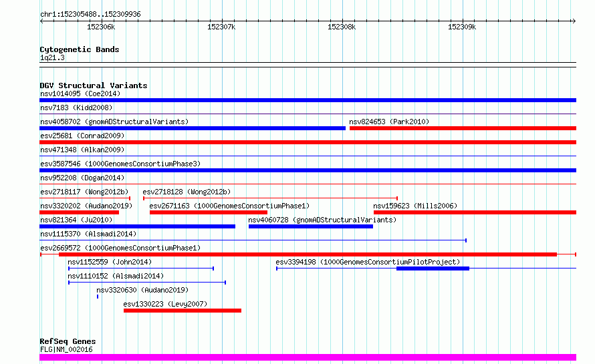Click the right arrow end of ruler
The height and width of the screenshot is (364, 595).
tap(574, 21)
